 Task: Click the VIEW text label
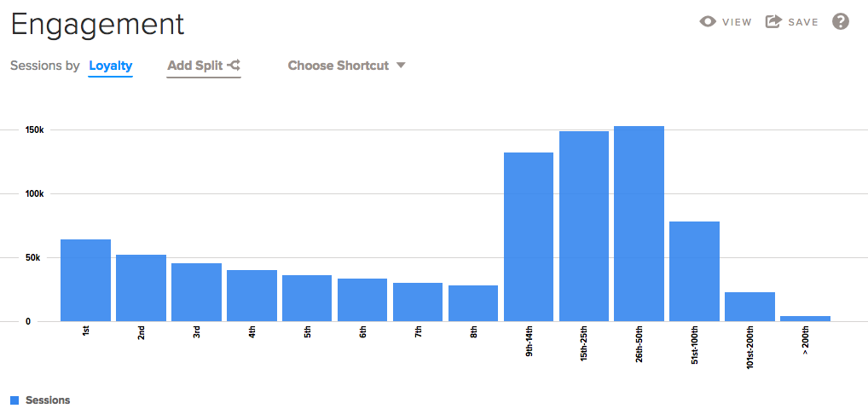(737, 22)
